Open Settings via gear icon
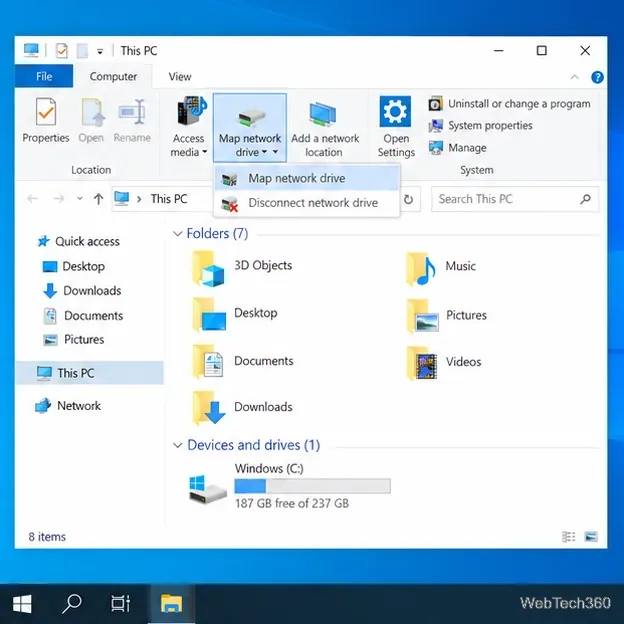624x624 pixels. (395, 111)
